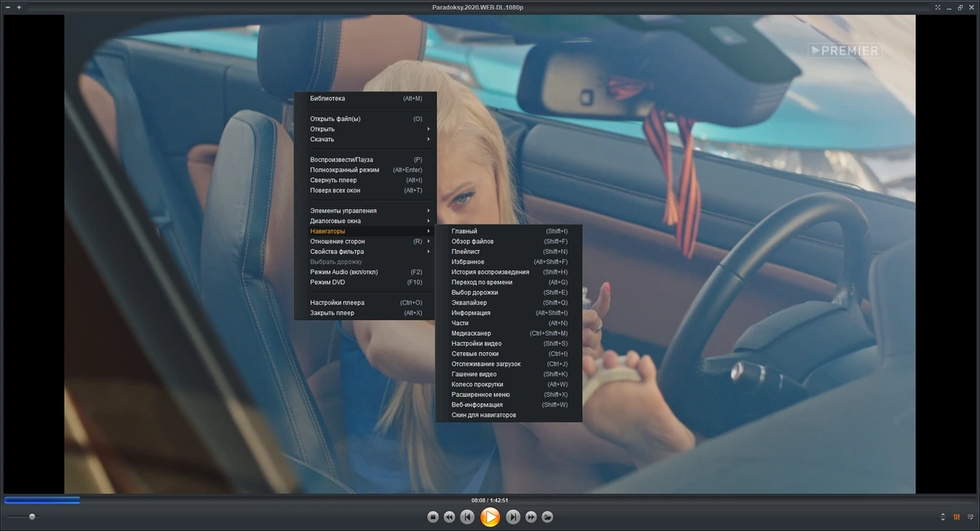Open Обзор файлов navigator

pyautogui.click(x=509, y=241)
